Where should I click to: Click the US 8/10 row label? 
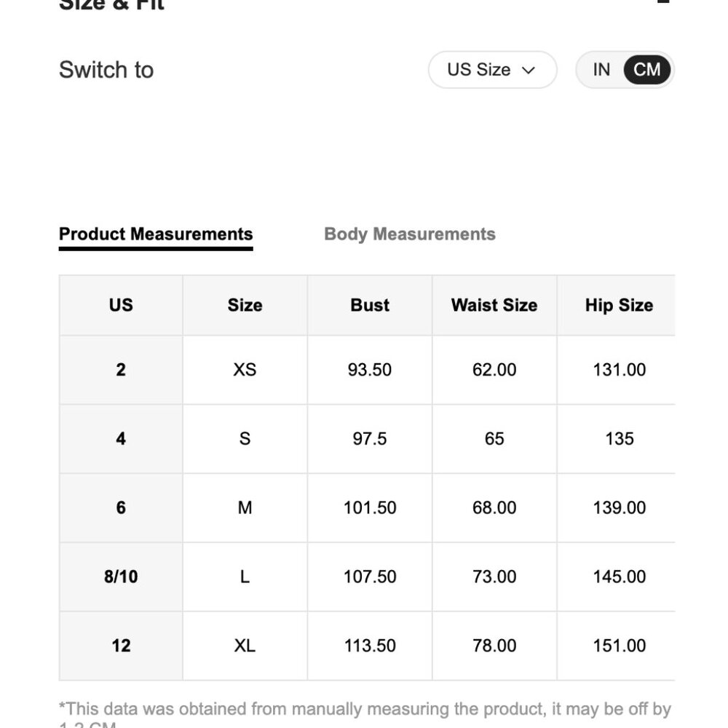[121, 577]
